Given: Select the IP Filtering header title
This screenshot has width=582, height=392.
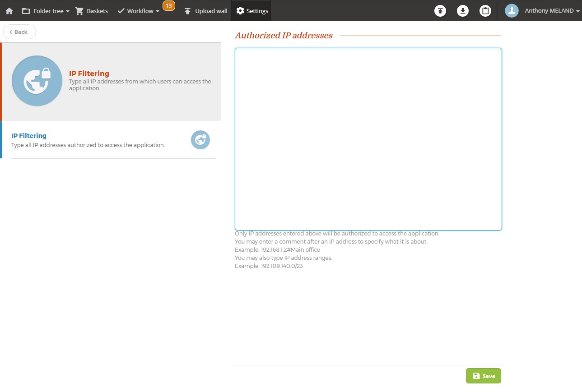Looking at the screenshot, I should tap(89, 74).
